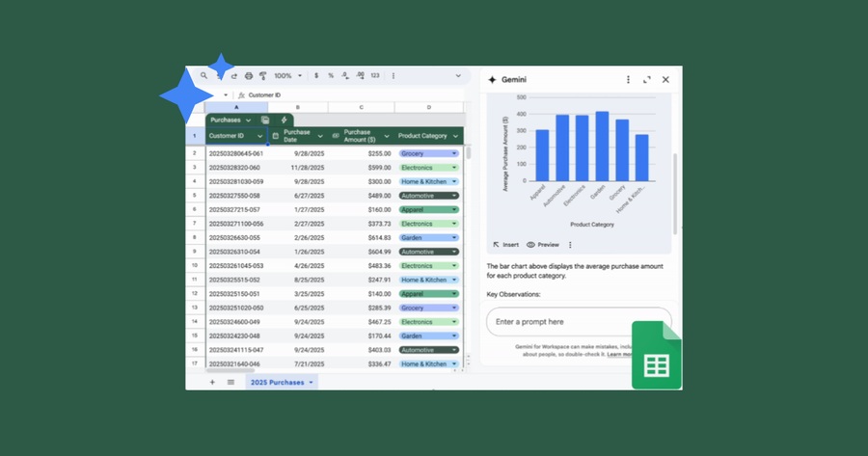Preview the generated bar chart
Viewport: 868px width, 456px height.
542,245
